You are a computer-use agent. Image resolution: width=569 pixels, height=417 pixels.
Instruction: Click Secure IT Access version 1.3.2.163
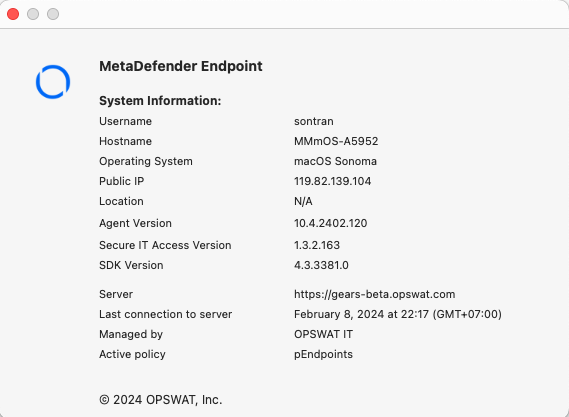coord(317,245)
